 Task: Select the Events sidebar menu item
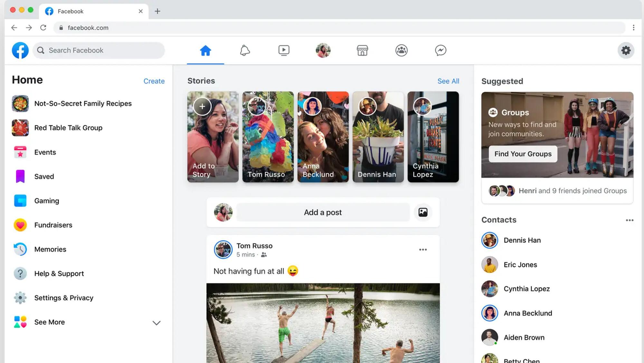coord(45,152)
